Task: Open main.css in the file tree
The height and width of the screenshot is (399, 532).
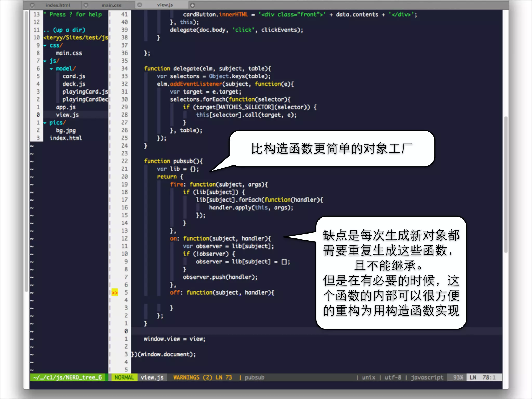Action: (69, 53)
